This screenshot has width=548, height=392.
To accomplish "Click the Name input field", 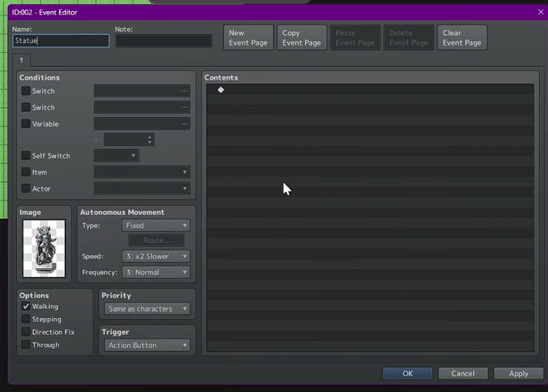I will (x=60, y=41).
